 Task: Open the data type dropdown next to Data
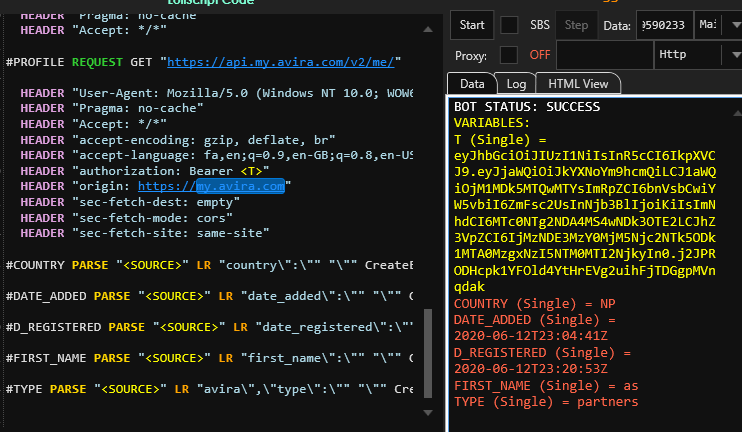(x=718, y=25)
